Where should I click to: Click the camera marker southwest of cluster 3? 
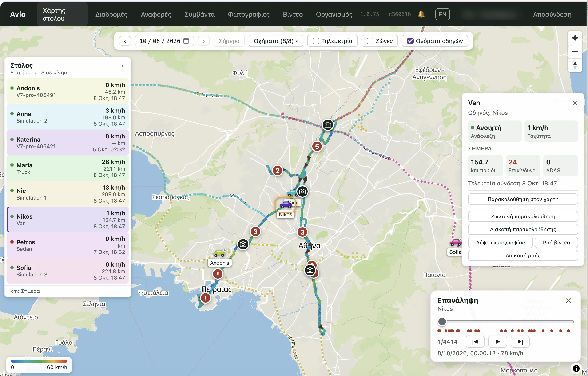243,244
